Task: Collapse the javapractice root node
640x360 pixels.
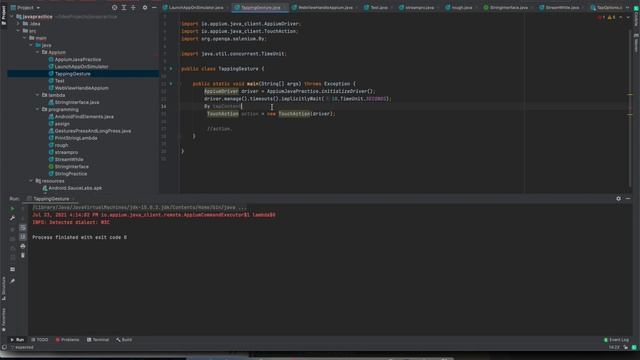Action: coord(12,17)
